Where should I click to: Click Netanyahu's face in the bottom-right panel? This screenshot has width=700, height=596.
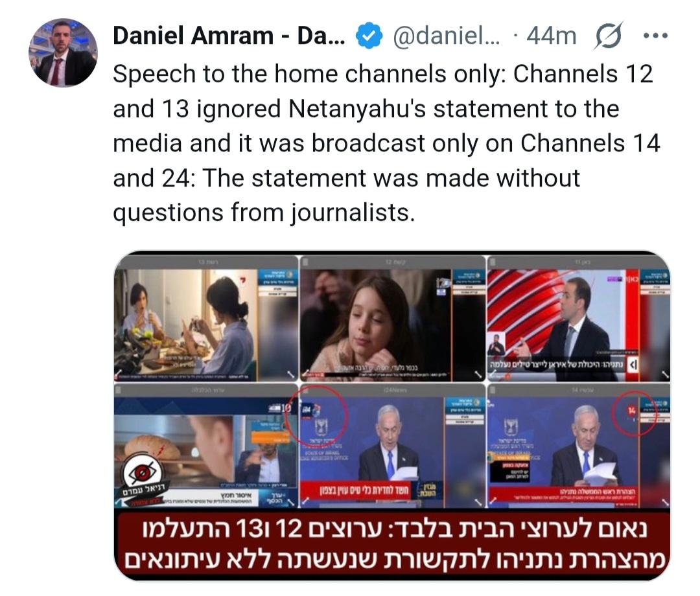(587, 425)
